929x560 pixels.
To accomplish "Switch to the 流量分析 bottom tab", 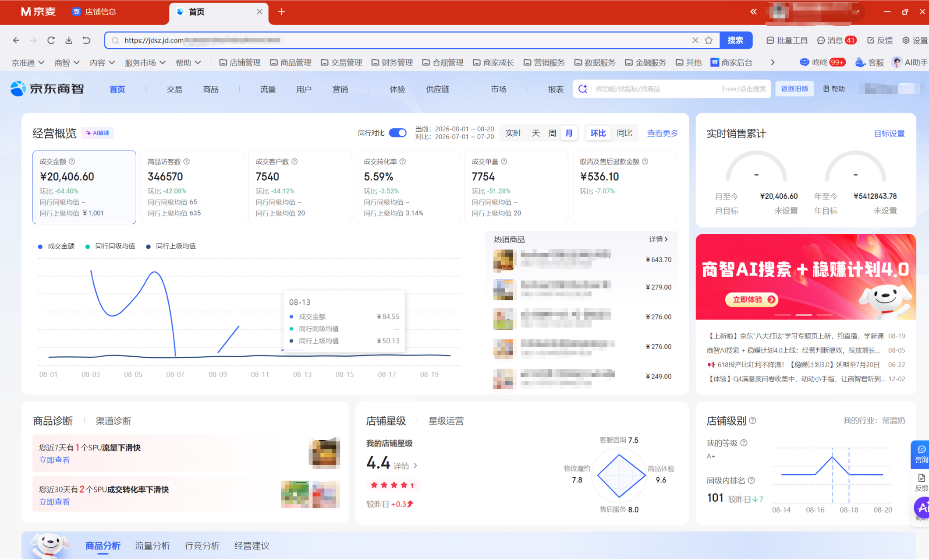I will (152, 546).
